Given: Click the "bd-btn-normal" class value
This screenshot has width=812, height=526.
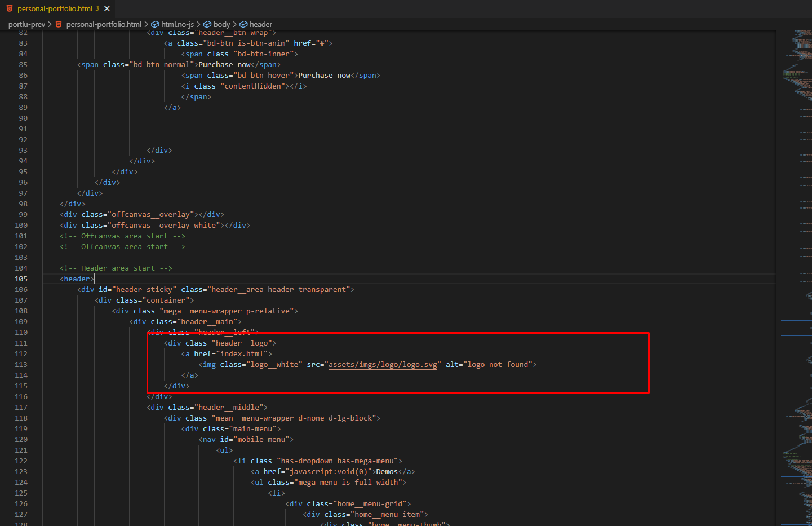Looking at the screenshot, I should click(x=162, y=65).
